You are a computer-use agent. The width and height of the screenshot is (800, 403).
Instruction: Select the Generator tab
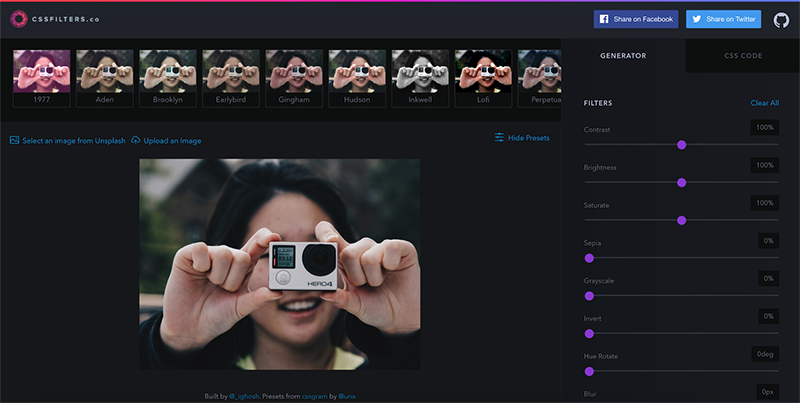(x=622, y=56)
